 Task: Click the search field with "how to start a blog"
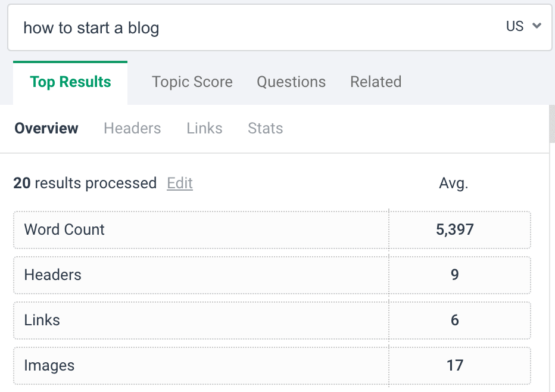[x=280, y=27]
